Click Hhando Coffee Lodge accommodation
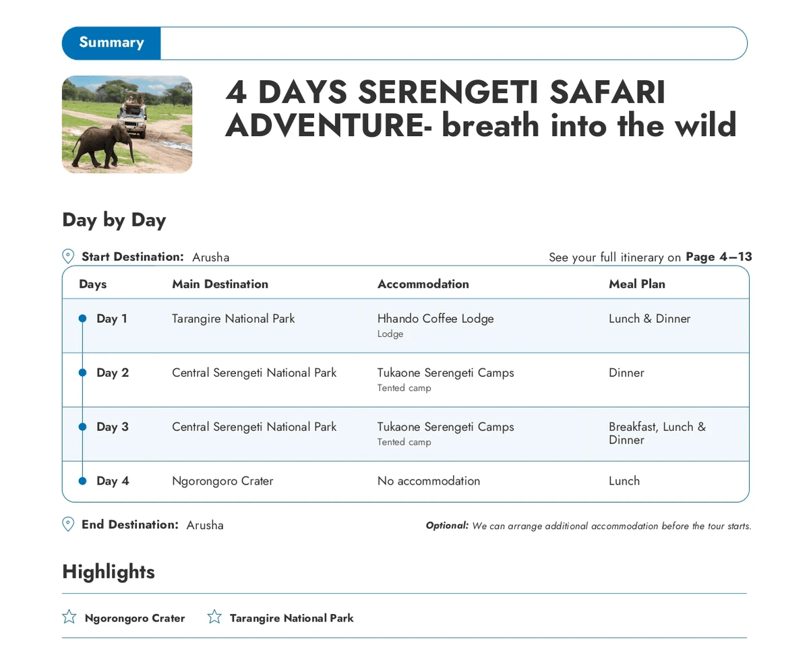Viewport: 809px width, 672px height. click(436, 319)
